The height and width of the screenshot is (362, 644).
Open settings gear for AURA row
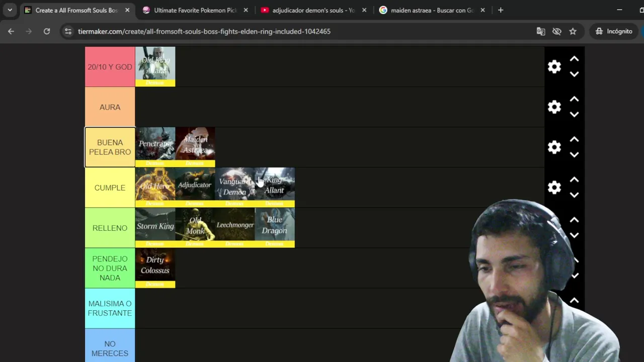(x=554, y=107)
